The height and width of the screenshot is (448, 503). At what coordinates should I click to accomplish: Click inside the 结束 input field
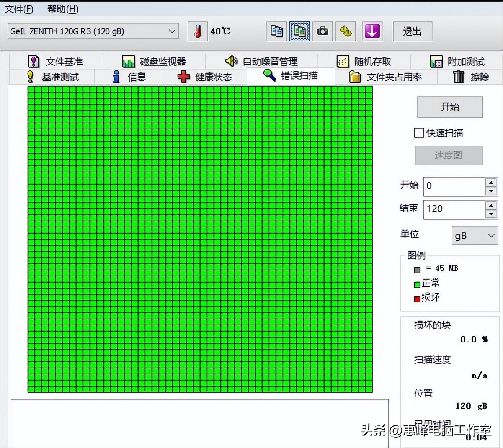[x=454, y=209]
